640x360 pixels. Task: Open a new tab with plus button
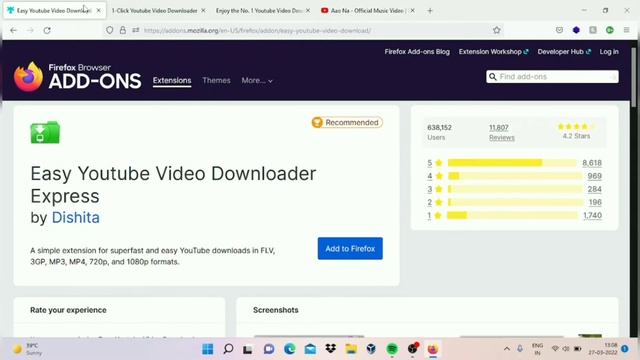pyautogui.click(x=430, y=11)
